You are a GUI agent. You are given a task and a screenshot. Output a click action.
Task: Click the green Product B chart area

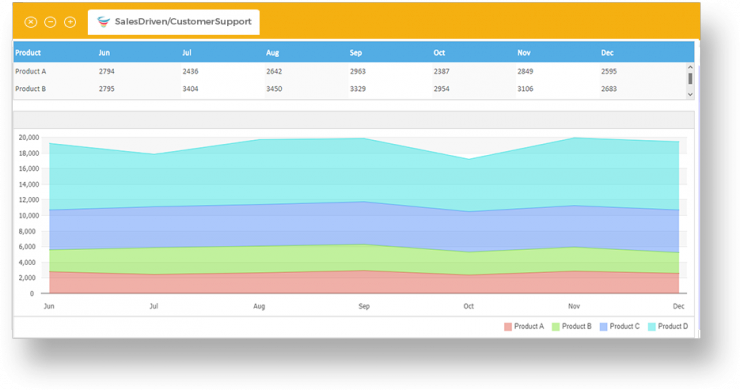coord(364,259)
